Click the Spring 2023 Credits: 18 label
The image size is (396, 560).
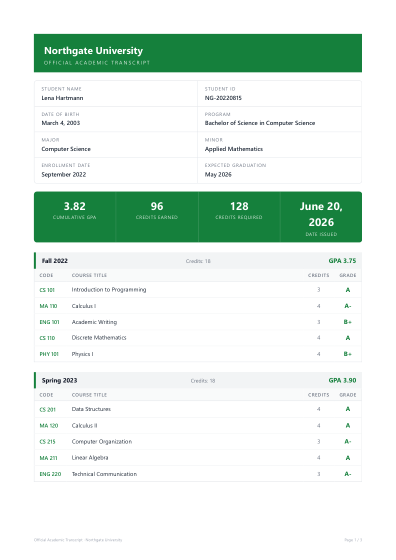pos(203,381)
